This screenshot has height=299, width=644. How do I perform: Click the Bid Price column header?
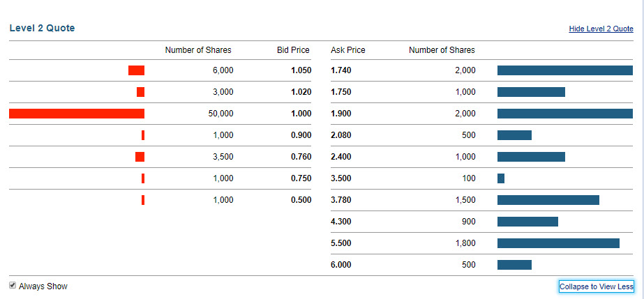coord(293,50)
